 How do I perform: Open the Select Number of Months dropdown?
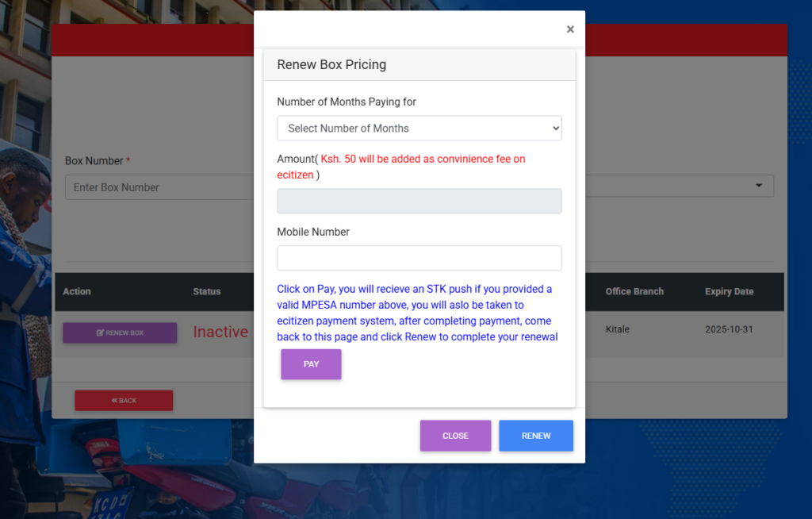coord(419,129)
